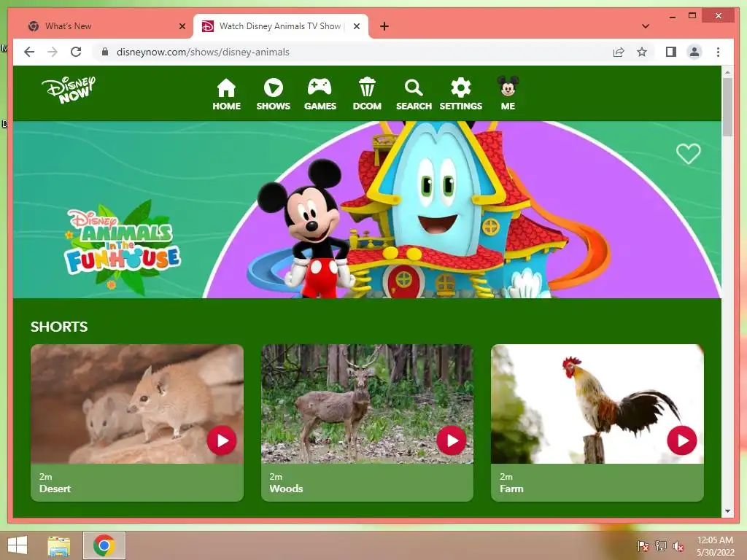Open the Action Center flag icon
747x560 pixels.
coord(643,545)
